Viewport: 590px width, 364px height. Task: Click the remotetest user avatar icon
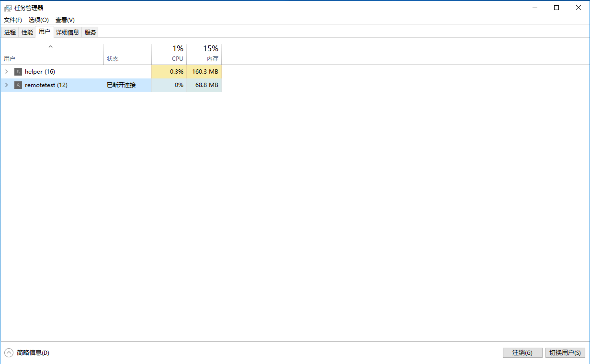(18, 85)
